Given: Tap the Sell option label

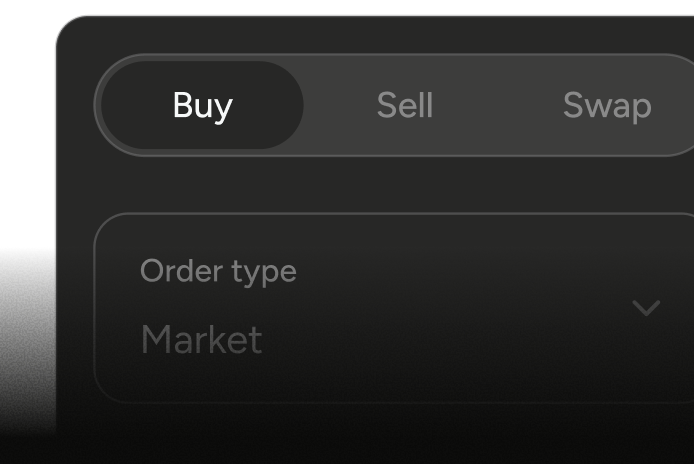Looking at the screenshot, I should click(x=404, y=105).
